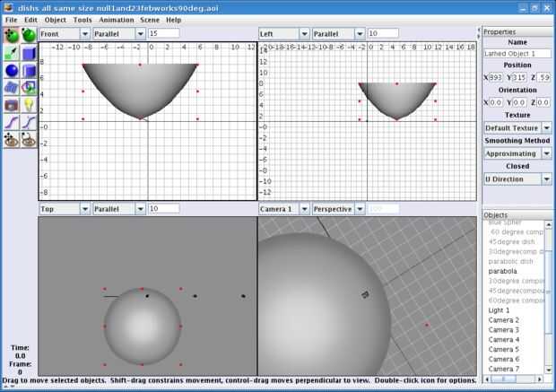Select the Create Light bulb tool
The width and height of the screenshot is (556, 392).
pyautogui.click(x=29, y=105)
